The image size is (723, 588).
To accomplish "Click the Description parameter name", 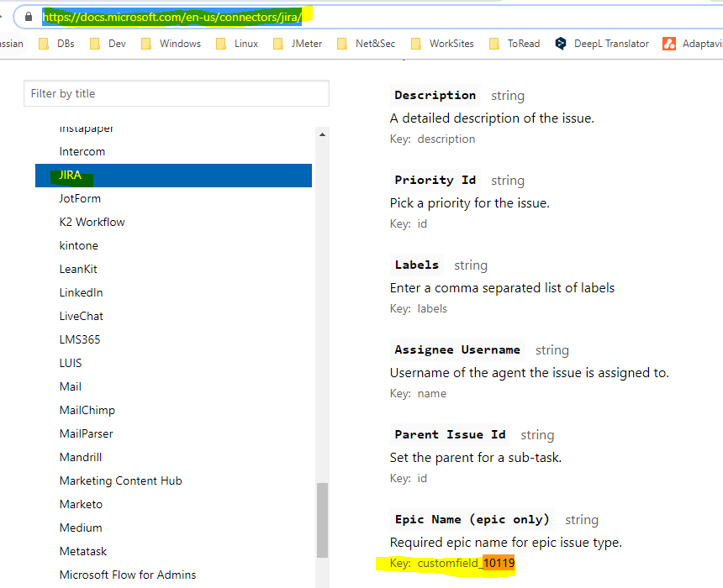I will [x=435, y=96].
